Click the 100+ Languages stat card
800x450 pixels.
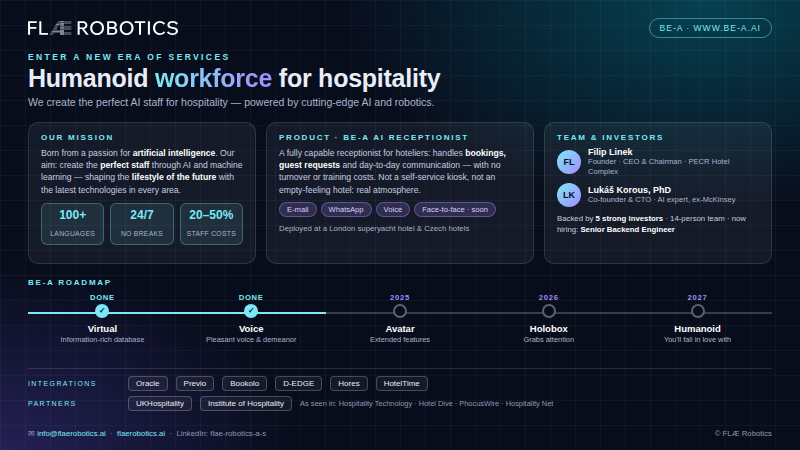click(72, 224)
